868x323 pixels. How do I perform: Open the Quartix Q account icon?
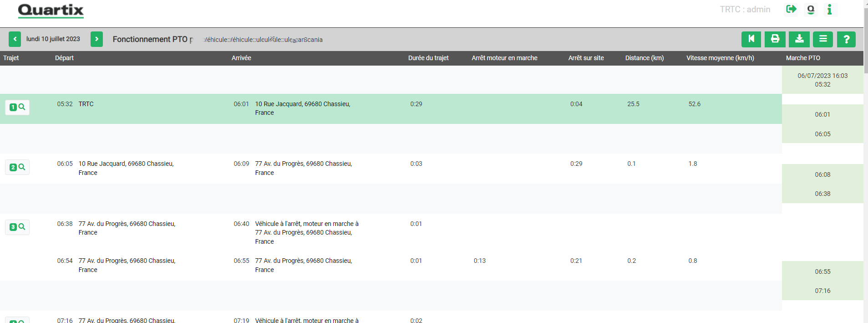point(811,9)
